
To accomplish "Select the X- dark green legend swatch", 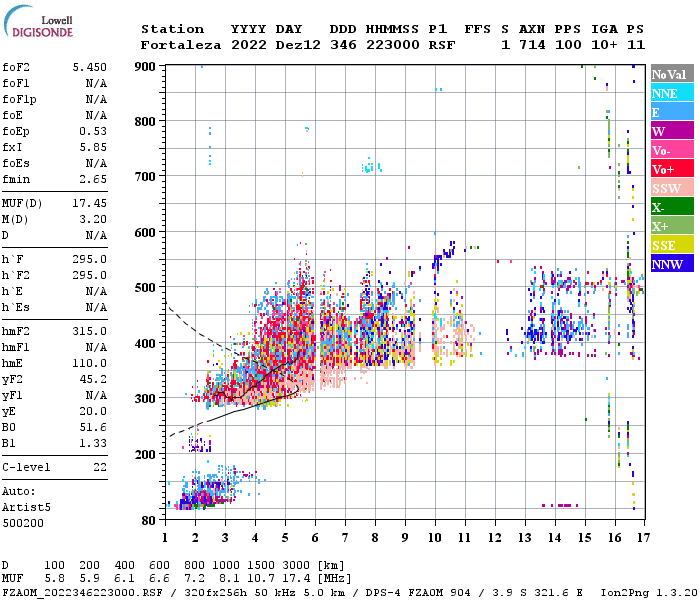I will [672, 207].
